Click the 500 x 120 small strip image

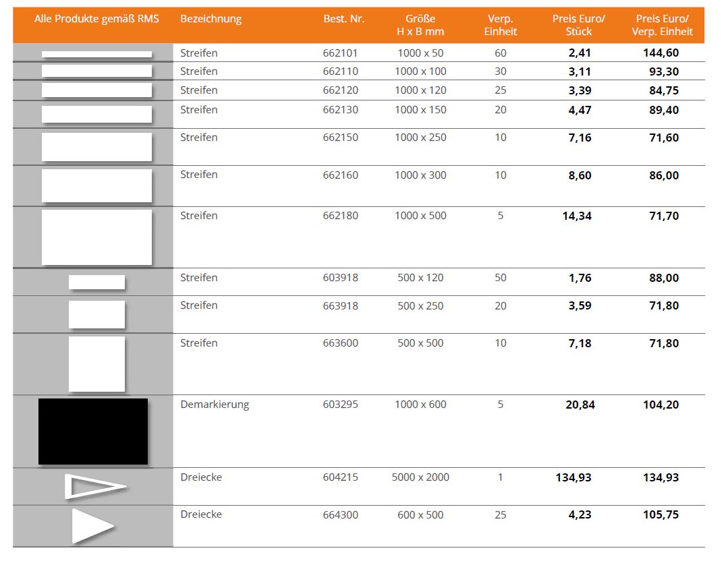click(x=96, y=283)
